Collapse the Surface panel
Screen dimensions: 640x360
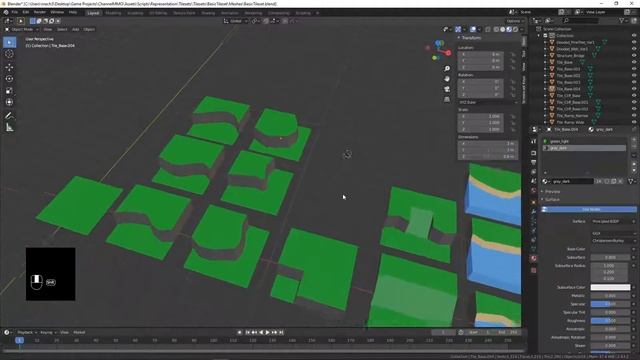coord(552,200)
